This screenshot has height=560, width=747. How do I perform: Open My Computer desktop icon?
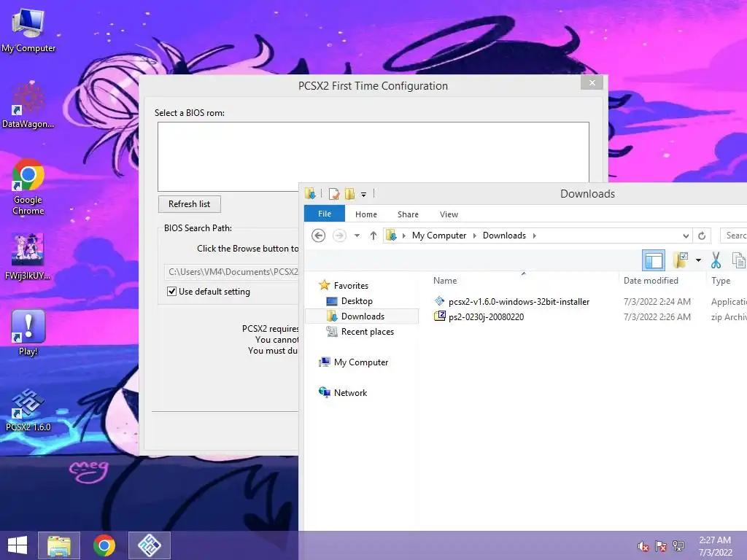click(x=28, y=30)
